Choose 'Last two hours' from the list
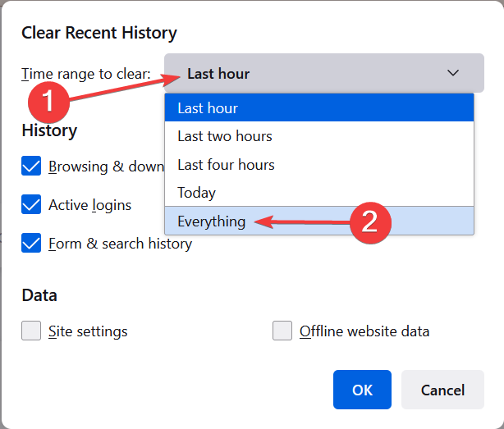Image resolution: width=504 pixels, height=429 pixels. [x=318, y=136]
